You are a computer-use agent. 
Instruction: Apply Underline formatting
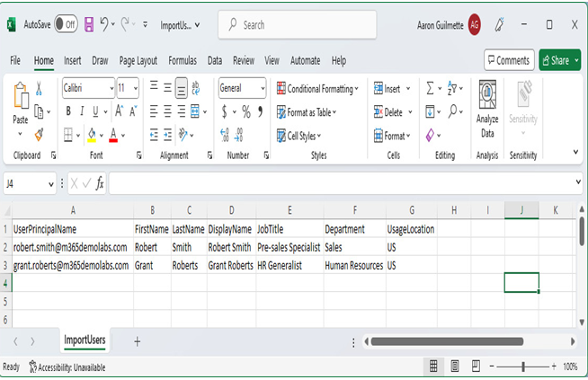pos(95,111)
